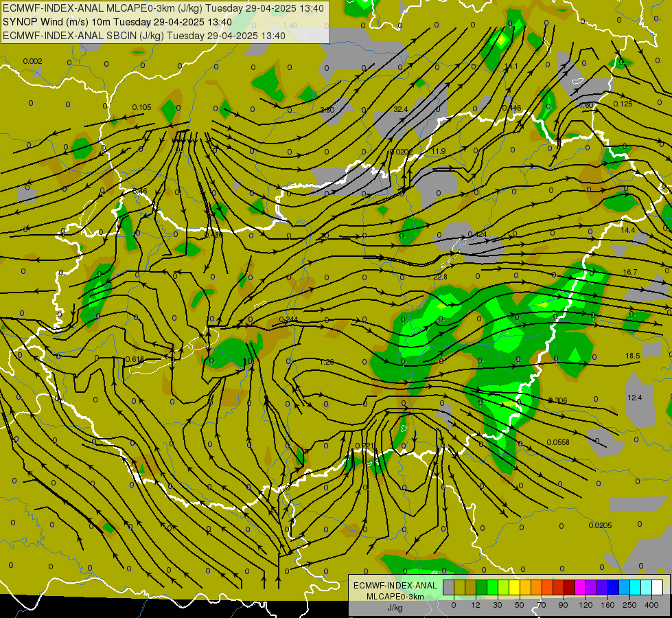Viewport: 672px width, 618px height.
Task: Click the legend ECMWF-INDEX-ANAL label
Action: point(395,586)
